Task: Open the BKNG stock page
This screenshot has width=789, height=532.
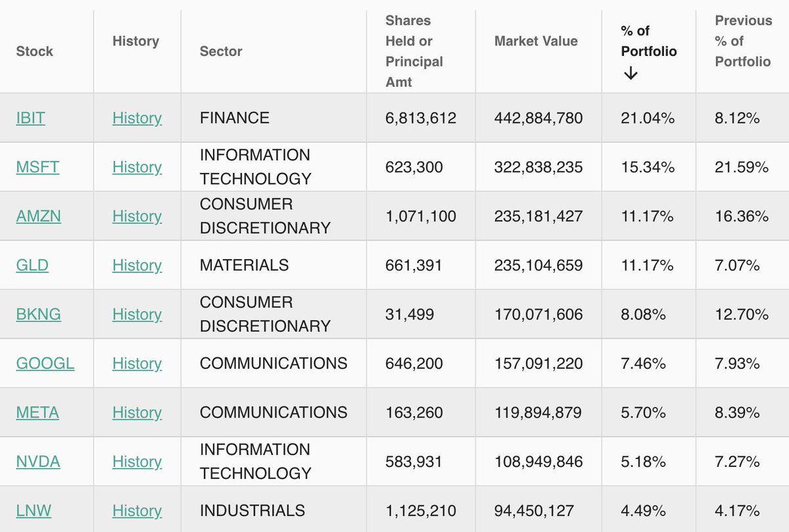Action: [37, 314]
